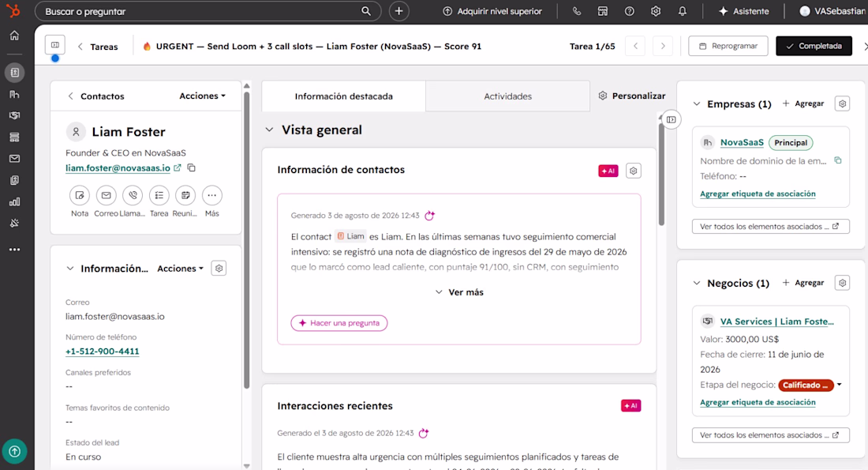Switch to Actividades tab
This screenshot has width=868, height=470.
pos(507,96)
